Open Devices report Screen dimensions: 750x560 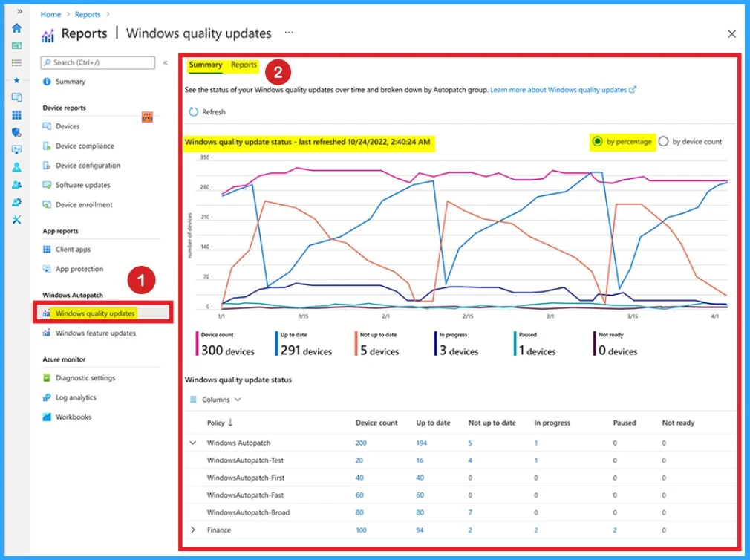tap(68, 126)
